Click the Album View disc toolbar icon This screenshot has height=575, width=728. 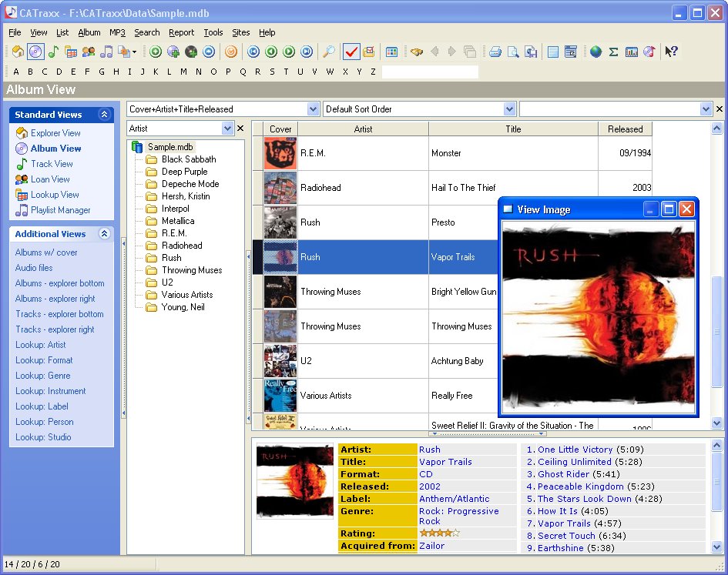pos(35,52)
